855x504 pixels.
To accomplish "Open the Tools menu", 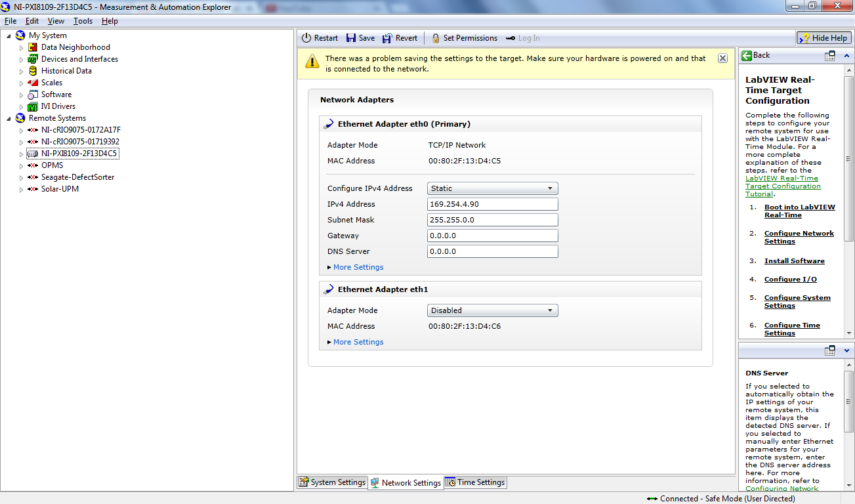I will [83, 21].
